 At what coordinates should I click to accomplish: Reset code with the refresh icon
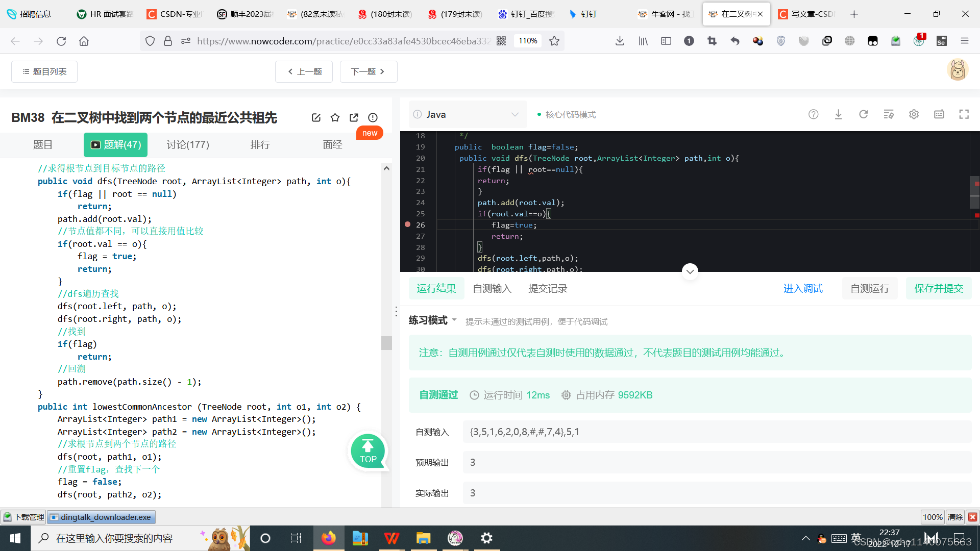tap(863, 114)
